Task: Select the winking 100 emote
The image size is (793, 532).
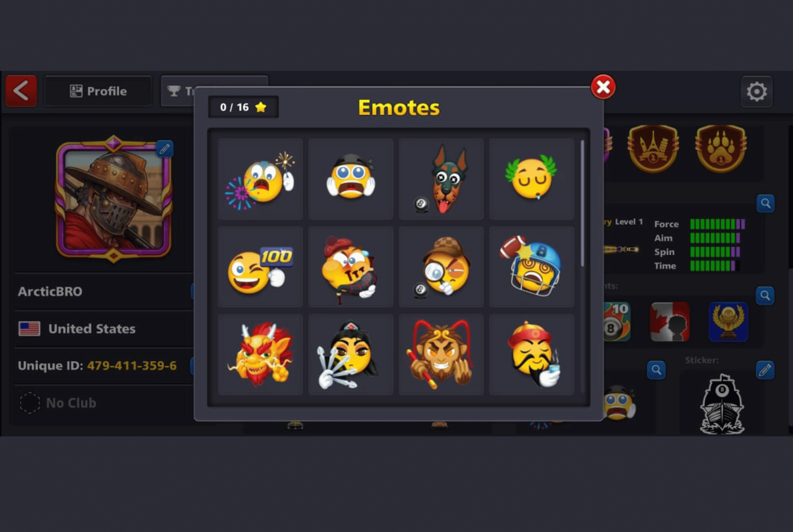Action: [260, 267]
